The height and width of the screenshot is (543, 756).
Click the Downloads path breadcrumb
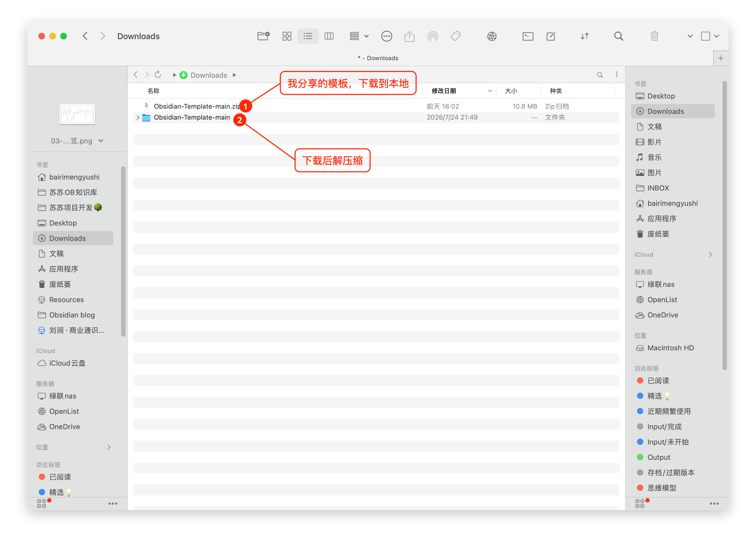[209, 75]
